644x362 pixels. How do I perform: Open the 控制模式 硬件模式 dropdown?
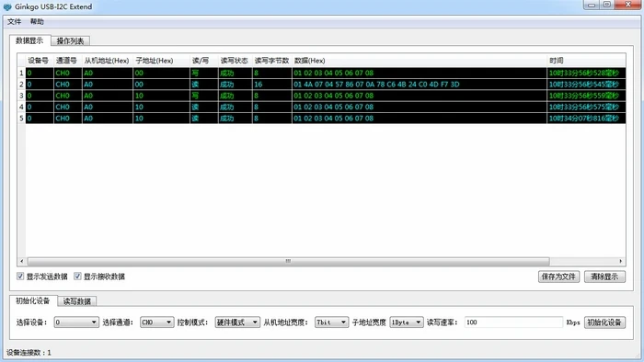[x=237, y=322]
